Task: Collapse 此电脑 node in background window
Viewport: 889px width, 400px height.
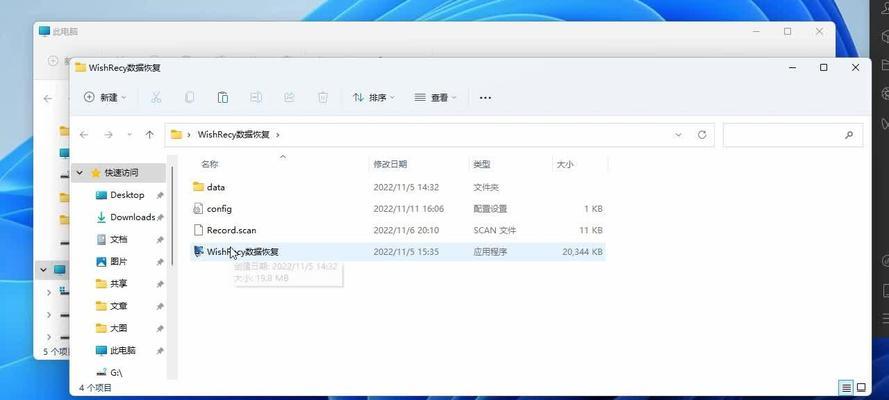Action: click(44, 270)
